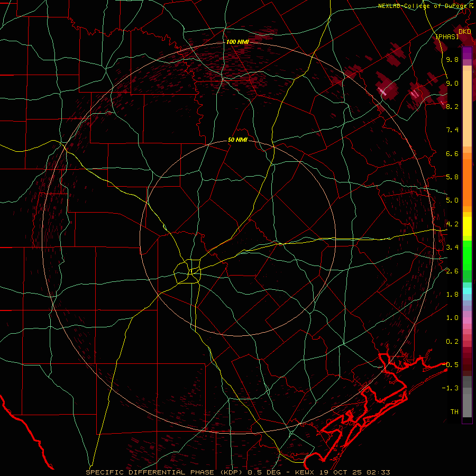Image resolution: width=476 pixels, height=476 pixels.
Task: Pick the purple swatch atop the color scale
Action: [467, 53]
